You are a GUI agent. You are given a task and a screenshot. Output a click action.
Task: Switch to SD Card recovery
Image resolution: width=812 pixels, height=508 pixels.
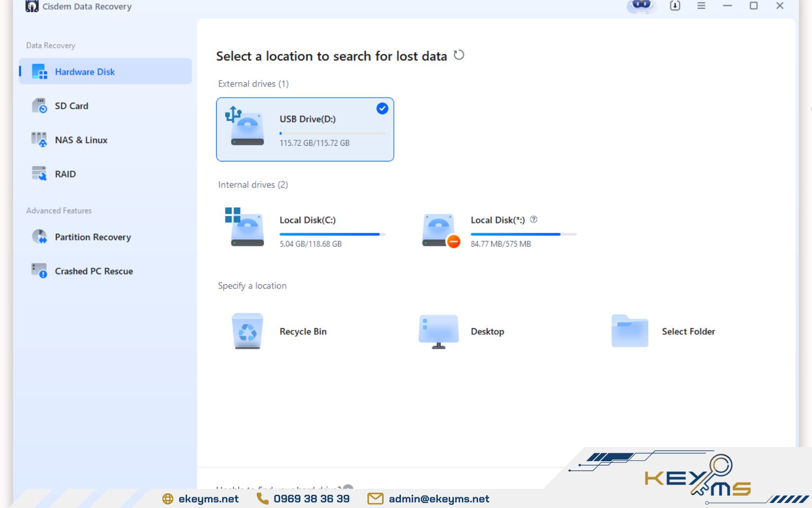coord(72,106)
